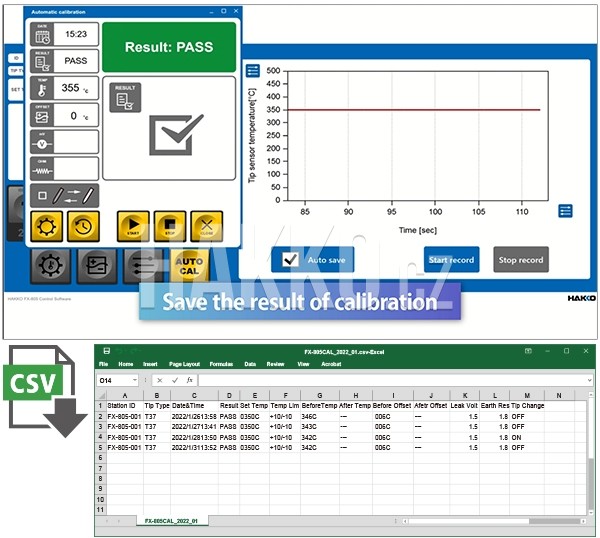Click the large checkmark result graphic
Image resolution: width=600 pixels, height=538 pixels.
(176, 135)
